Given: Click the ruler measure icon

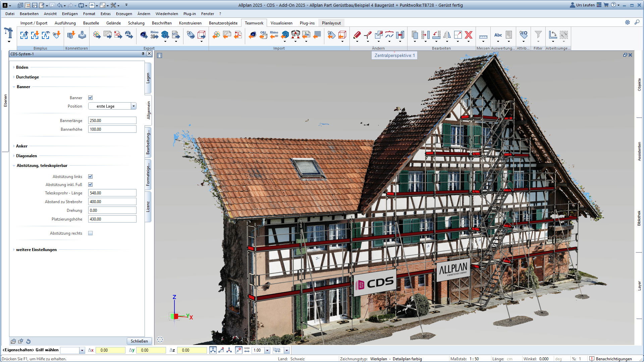Looking at the screenshot, I should [x=483, y=36].
